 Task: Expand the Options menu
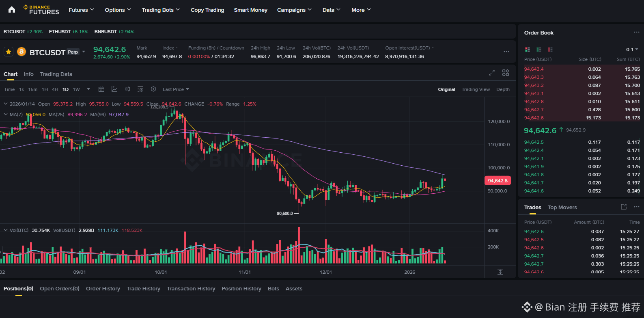click(118, 10)
